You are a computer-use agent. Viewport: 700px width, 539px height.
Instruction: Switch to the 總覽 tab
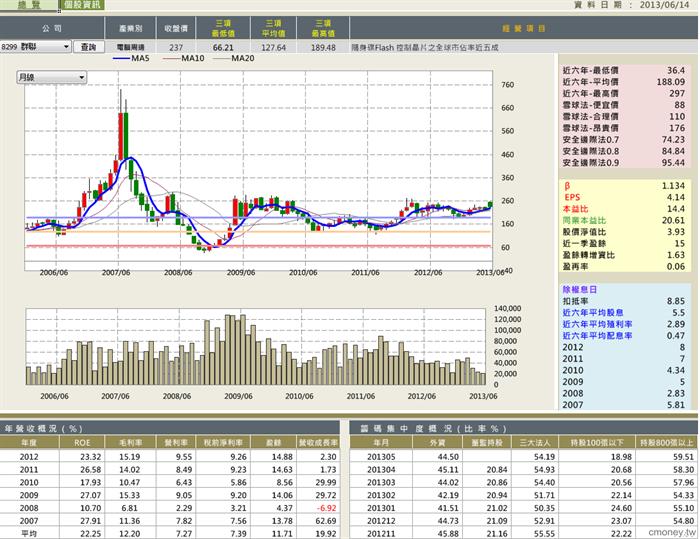29,5
